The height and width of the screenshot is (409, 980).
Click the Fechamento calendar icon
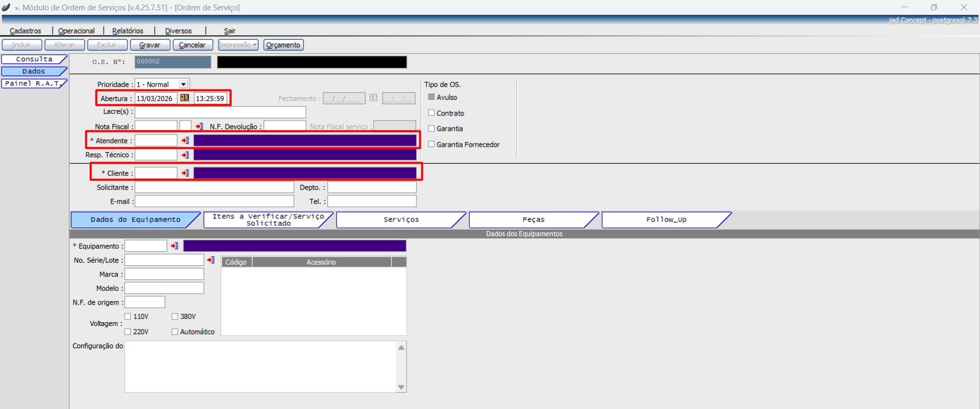pos(373,98)
